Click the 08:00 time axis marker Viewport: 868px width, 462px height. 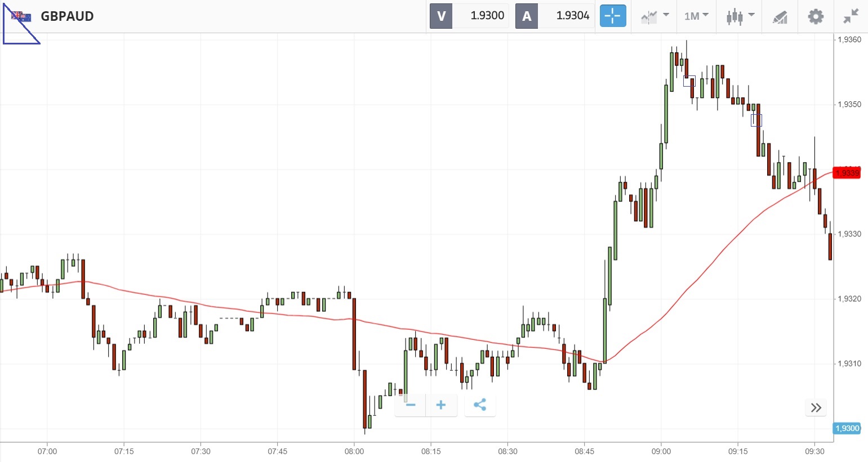[354, 451]
